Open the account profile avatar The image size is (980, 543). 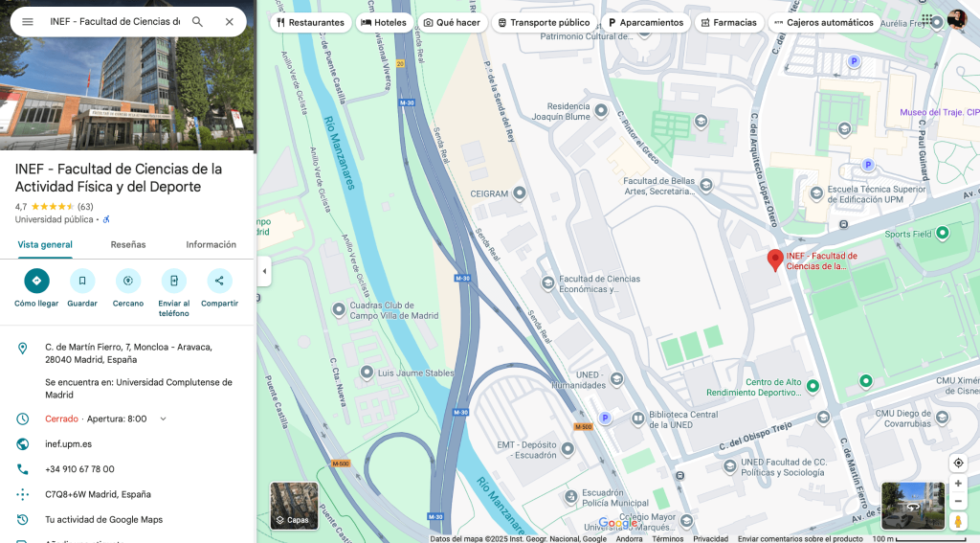[x=956, y=20]
